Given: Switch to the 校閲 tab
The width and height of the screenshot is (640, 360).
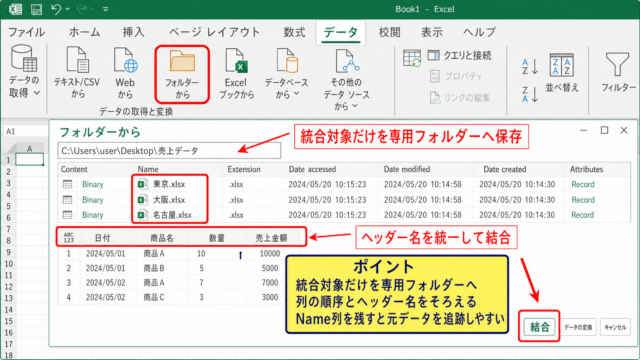Looking at the screenshot, I should 389,32.
